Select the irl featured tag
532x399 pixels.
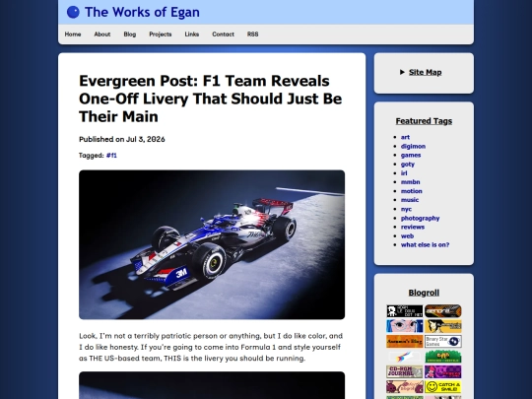404,173
